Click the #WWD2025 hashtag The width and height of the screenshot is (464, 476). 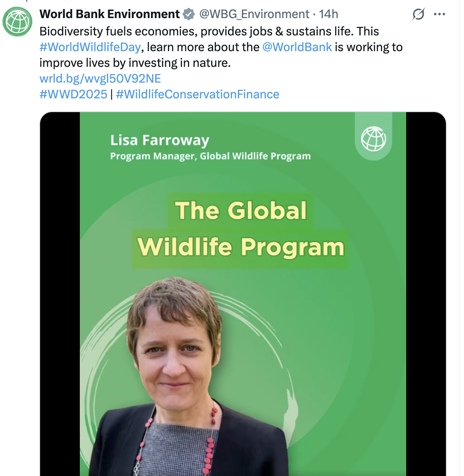(73, 94)
